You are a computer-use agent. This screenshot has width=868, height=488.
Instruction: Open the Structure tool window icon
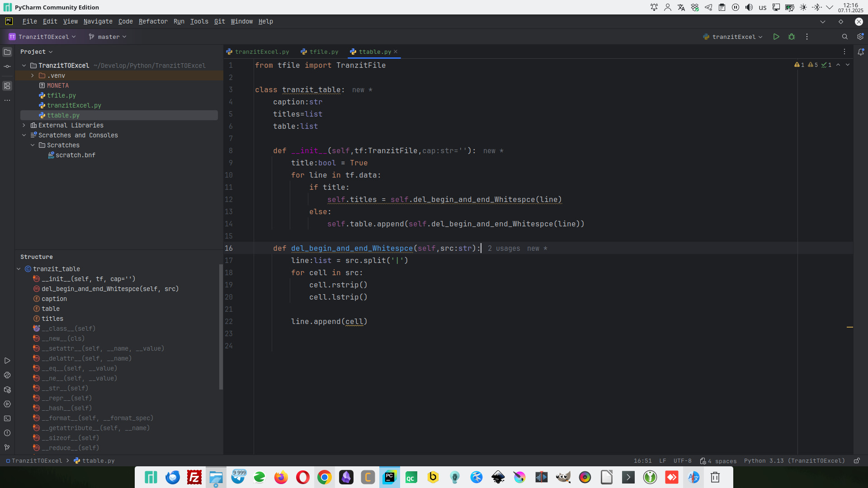click(x=7, y=86)
